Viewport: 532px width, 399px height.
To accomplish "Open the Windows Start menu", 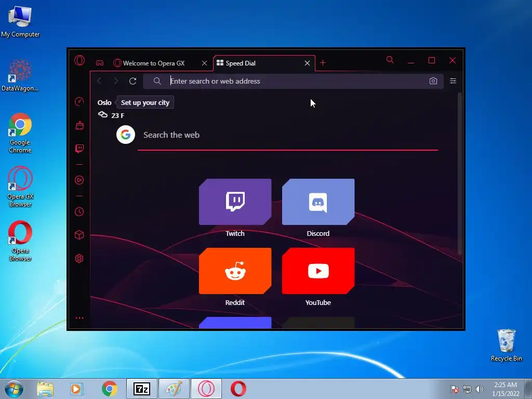I will point(14,389).
